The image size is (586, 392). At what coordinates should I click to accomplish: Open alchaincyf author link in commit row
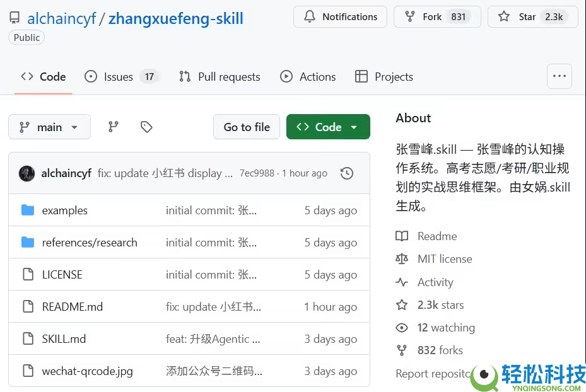[x=66, y=173]
